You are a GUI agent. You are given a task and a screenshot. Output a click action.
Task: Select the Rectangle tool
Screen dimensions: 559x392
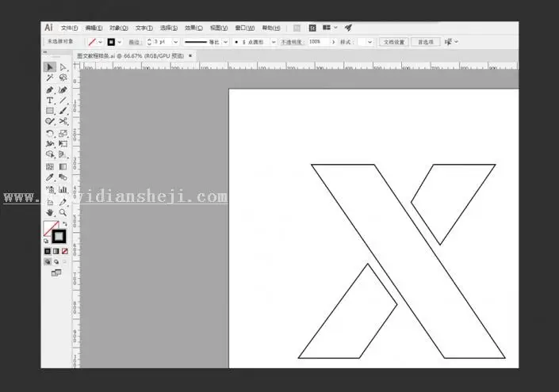tap(49, 111)
